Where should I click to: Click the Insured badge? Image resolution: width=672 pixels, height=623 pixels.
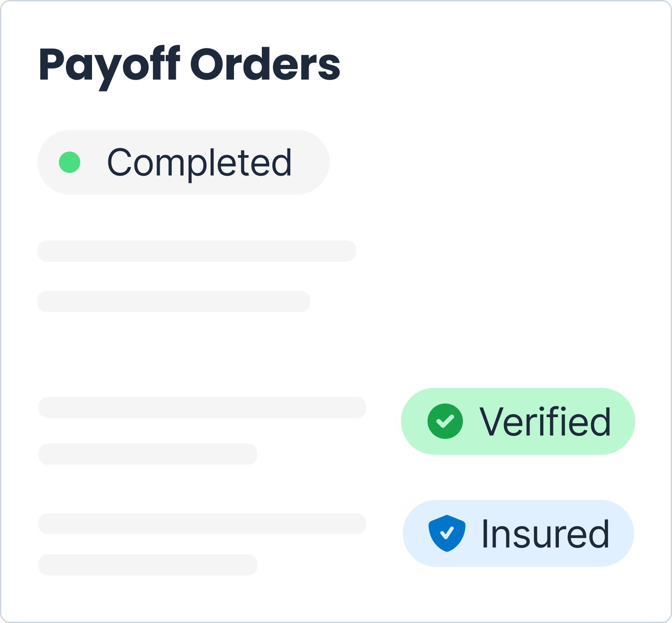(518, 533)
